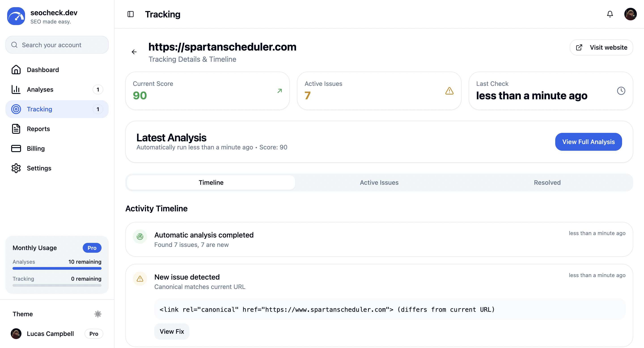
Task: Open Analyses in the sidebar
Action: [x=57, y=89]
